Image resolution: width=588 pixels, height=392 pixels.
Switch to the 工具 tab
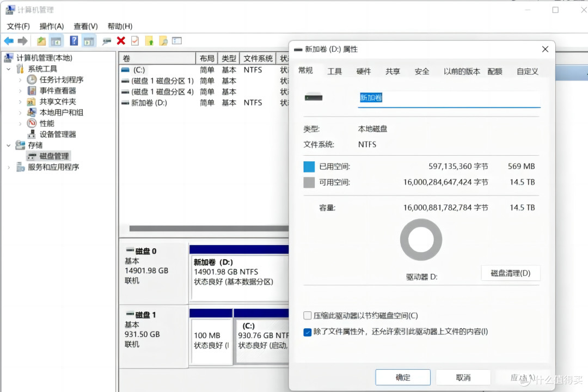(334, 71)
